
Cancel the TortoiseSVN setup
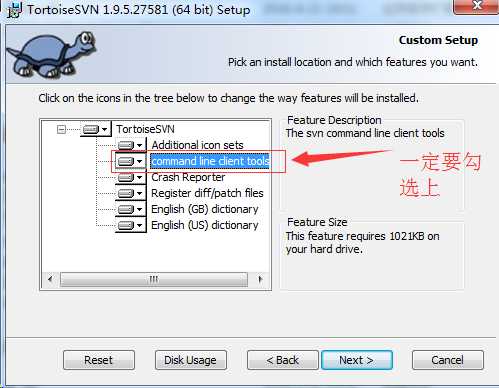point(448,360)
